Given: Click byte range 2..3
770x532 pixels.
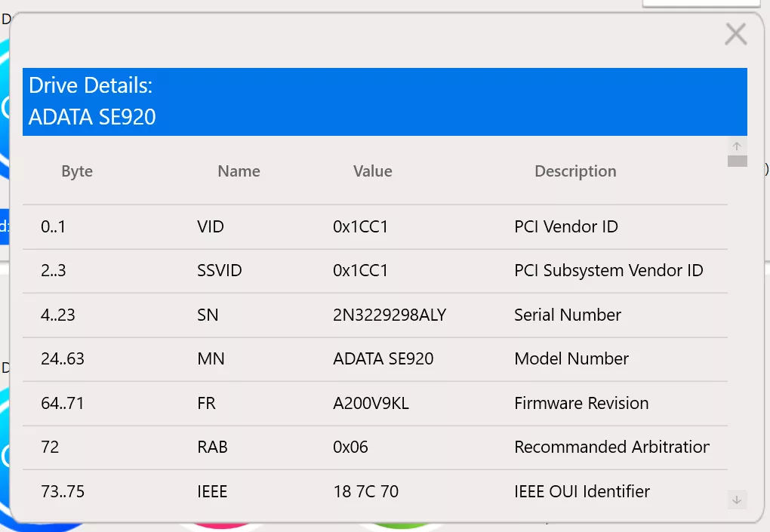Looking at the screenshot, I should coord(53,270).
